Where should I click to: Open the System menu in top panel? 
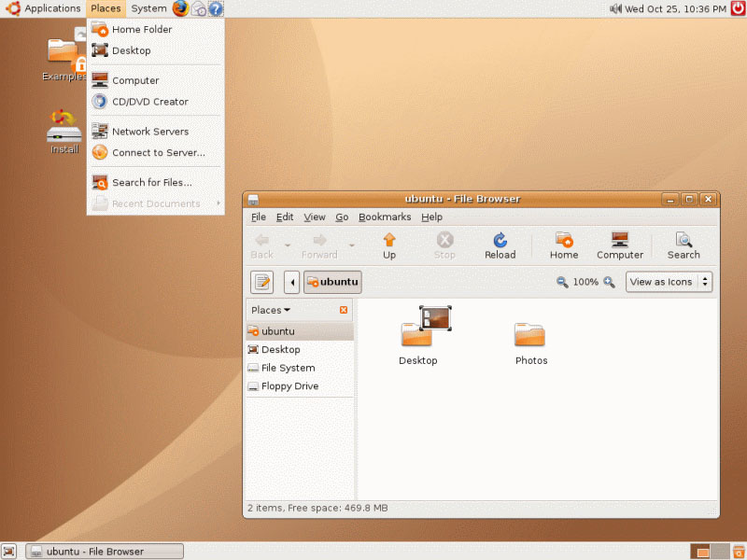[148, 8]
